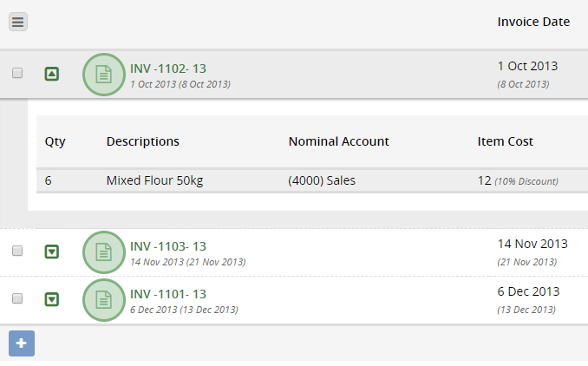Expand invoice INV -1101- 13 details
Screen dimensions: 588x366
click(52, 299)
